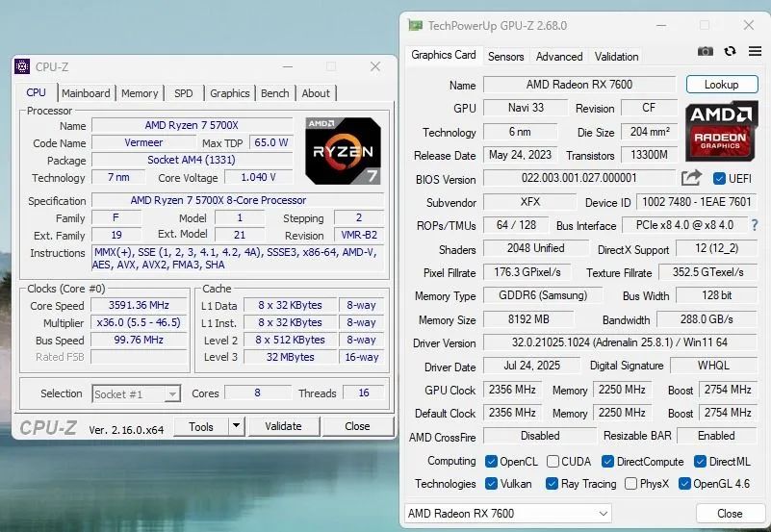Open the AMD Radeon RX 7600 GPU dropdown
771x532 pixels.
coord(507,514)
